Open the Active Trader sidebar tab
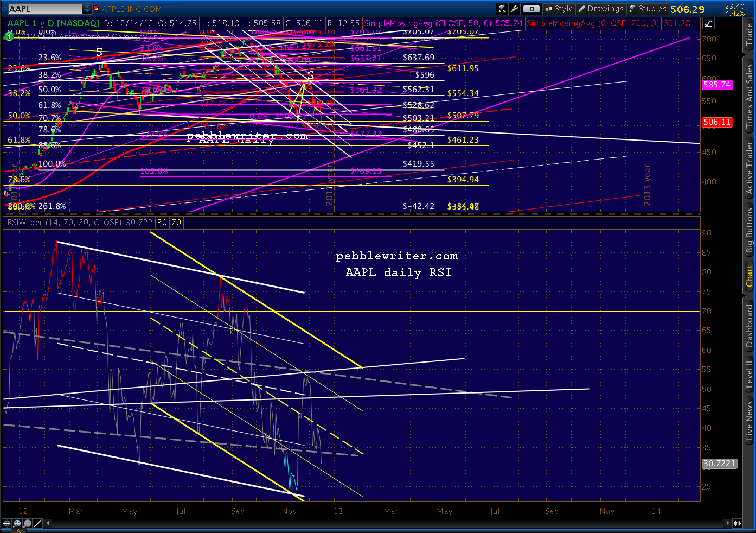This screenshot has height=533, width=756. tap(749, 167)
